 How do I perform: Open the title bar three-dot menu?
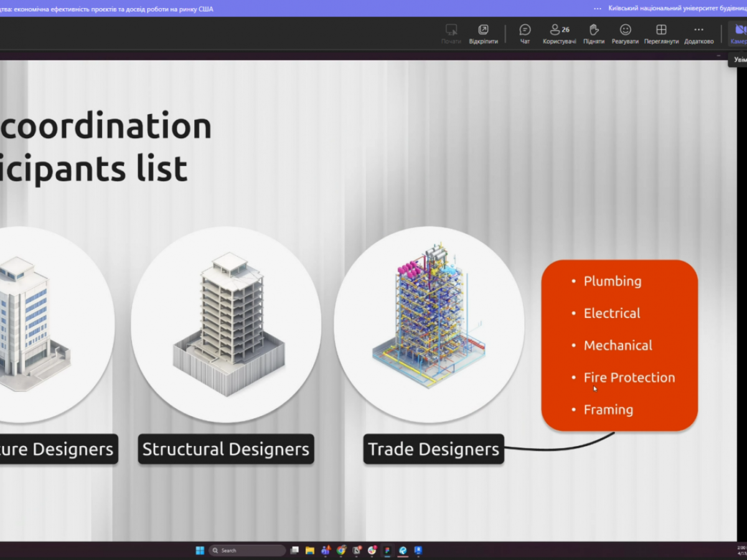[598, 9]
